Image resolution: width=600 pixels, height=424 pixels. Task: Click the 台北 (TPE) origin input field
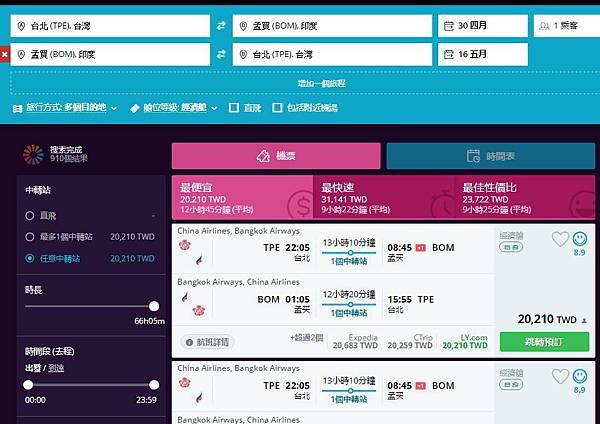click(110, 26)
